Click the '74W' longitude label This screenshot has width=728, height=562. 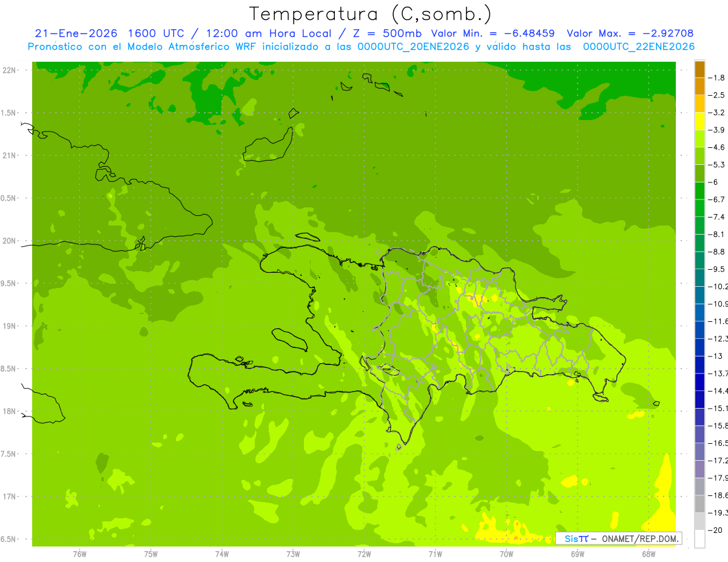[222, 554]
